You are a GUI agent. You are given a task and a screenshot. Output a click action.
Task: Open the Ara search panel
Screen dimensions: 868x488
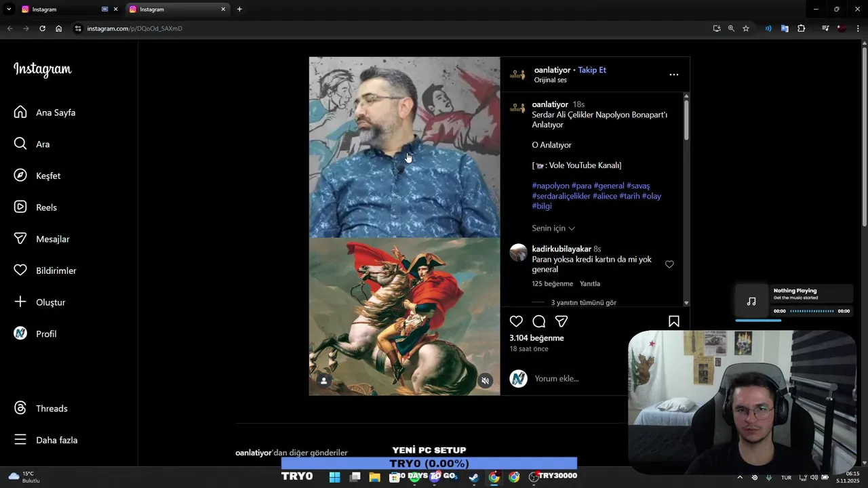(x=32, y=144)
